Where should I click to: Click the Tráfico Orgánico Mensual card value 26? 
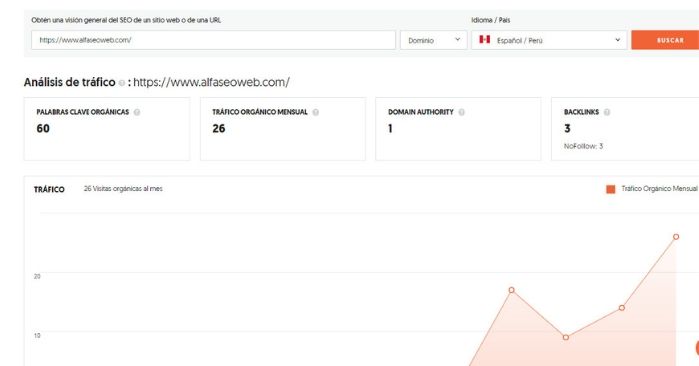pyautogui.click(x=218, y=129)
